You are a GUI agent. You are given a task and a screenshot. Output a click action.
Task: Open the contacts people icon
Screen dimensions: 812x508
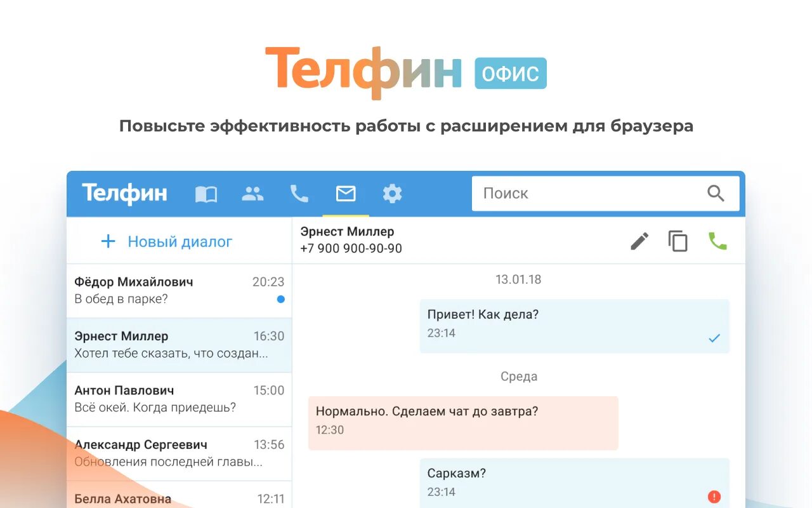[252, 194]
